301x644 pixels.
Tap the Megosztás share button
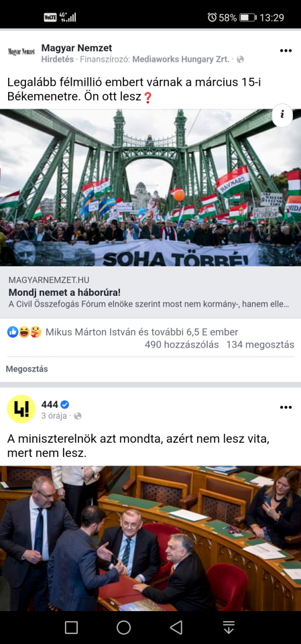[27, 369]
